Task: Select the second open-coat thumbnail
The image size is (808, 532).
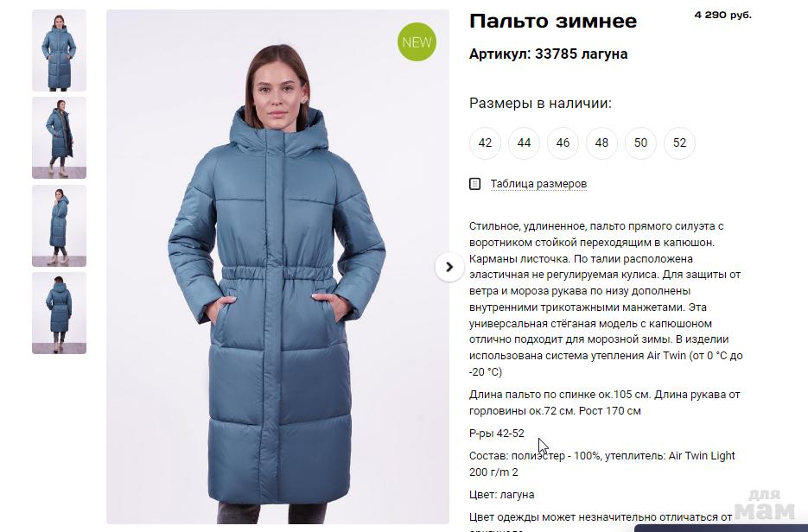Action: pos(60,138)
